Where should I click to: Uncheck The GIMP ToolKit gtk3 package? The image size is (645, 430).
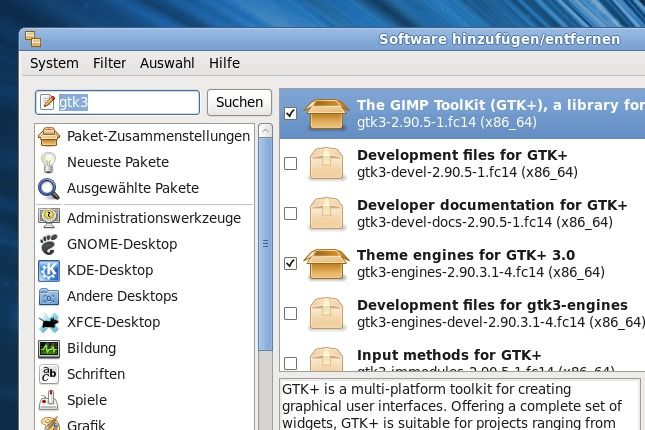[290, 113]
